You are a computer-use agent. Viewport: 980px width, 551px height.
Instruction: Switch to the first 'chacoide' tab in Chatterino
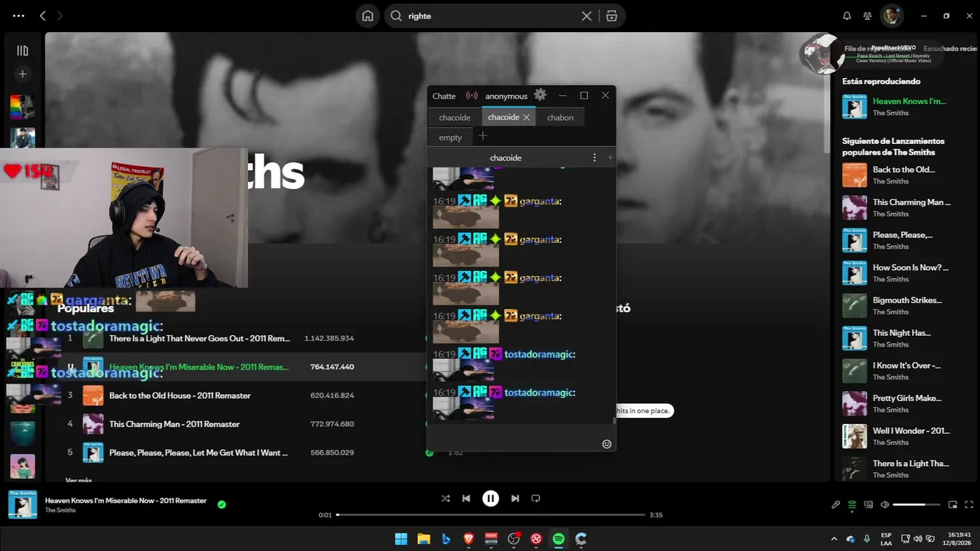click(455, 117)
